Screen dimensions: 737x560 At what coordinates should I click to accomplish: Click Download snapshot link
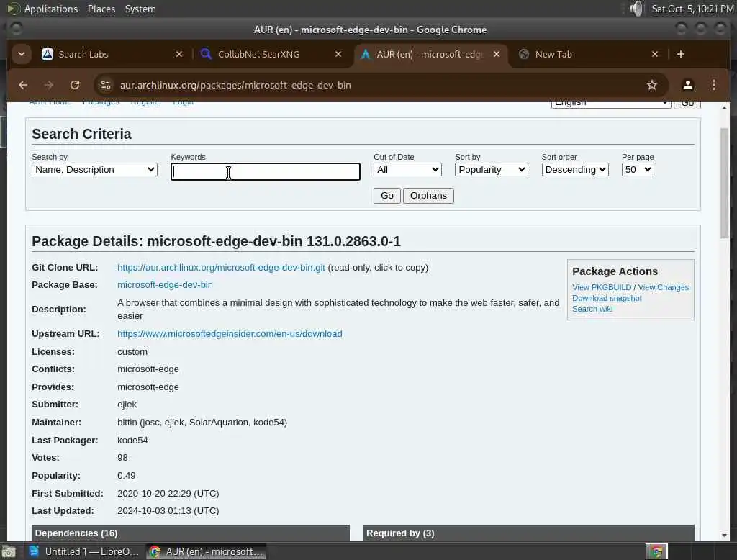point(607,298)
